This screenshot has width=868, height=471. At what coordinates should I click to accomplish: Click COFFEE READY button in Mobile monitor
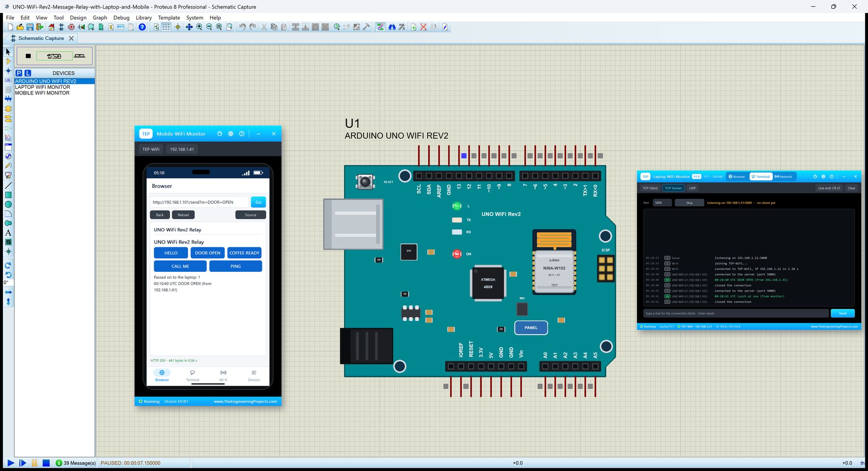point(244,253)
